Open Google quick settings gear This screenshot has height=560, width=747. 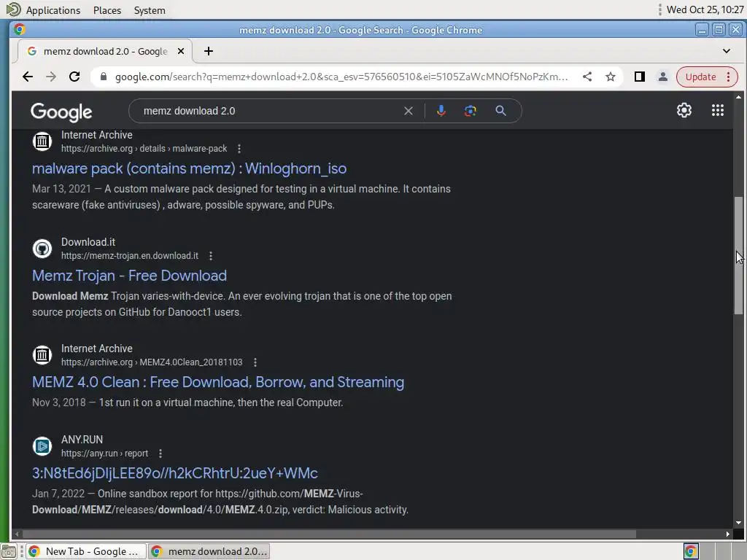click(684, 111)
